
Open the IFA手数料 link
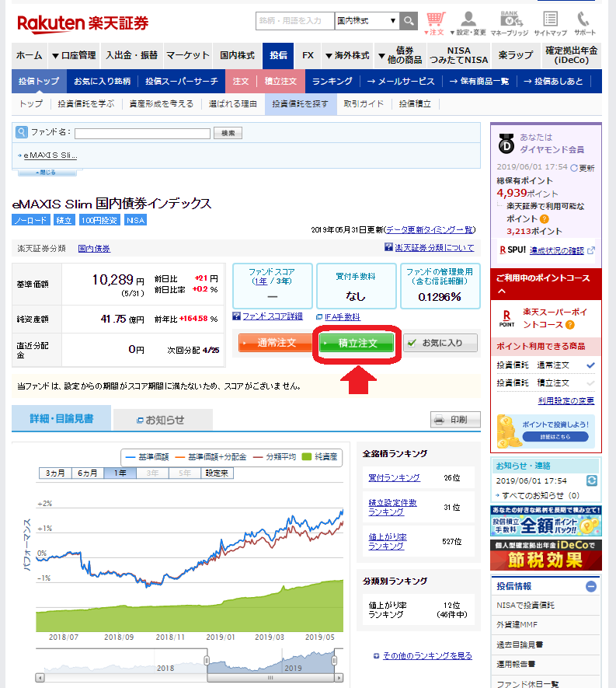pyautogui.click(x=343, y=317)
